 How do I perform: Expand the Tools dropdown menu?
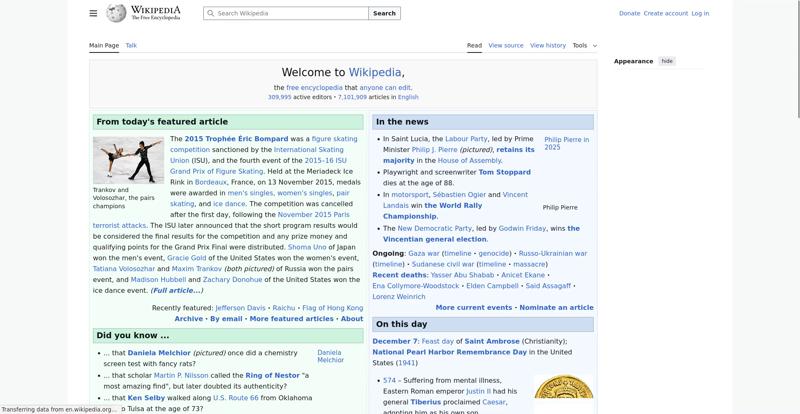pos(584,45)
